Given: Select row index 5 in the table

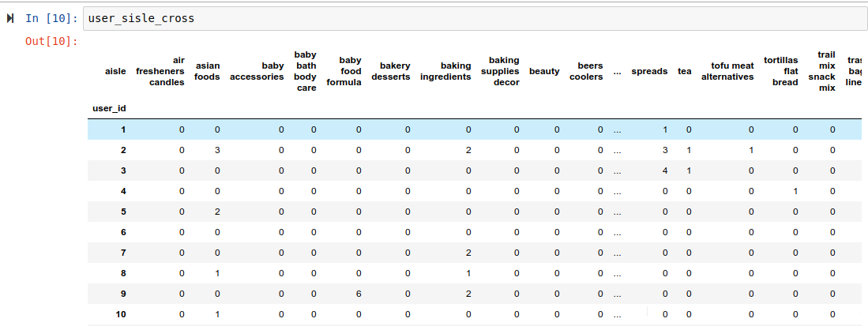Looking at the screenshot, I should pos(122,212).
